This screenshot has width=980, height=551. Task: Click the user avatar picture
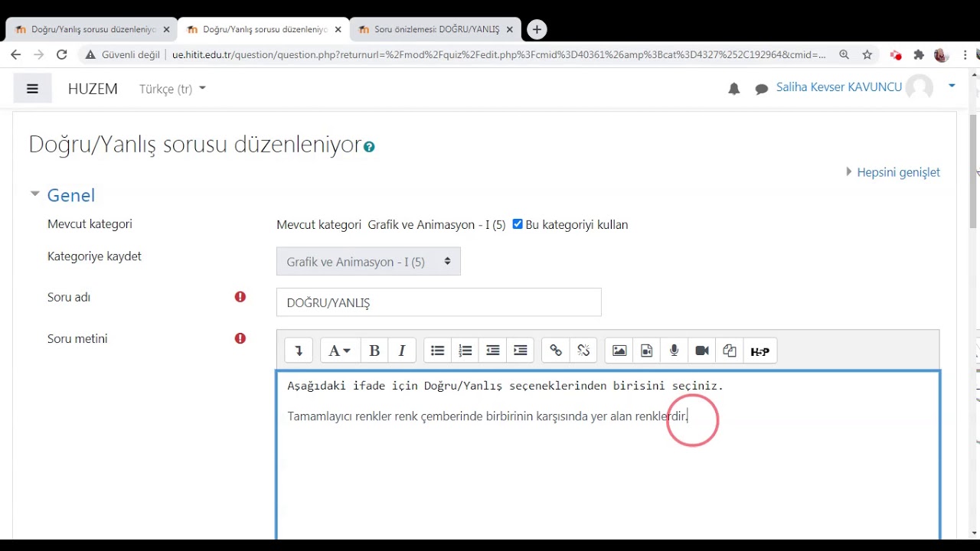(x=920, y=87)
